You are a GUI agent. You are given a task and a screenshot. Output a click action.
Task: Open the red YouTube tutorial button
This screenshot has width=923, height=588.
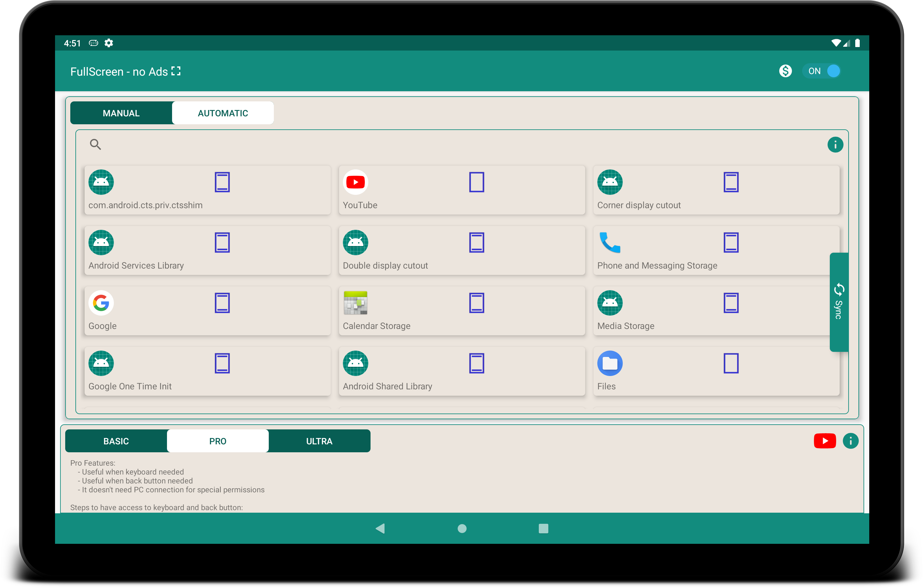[824, 441]
